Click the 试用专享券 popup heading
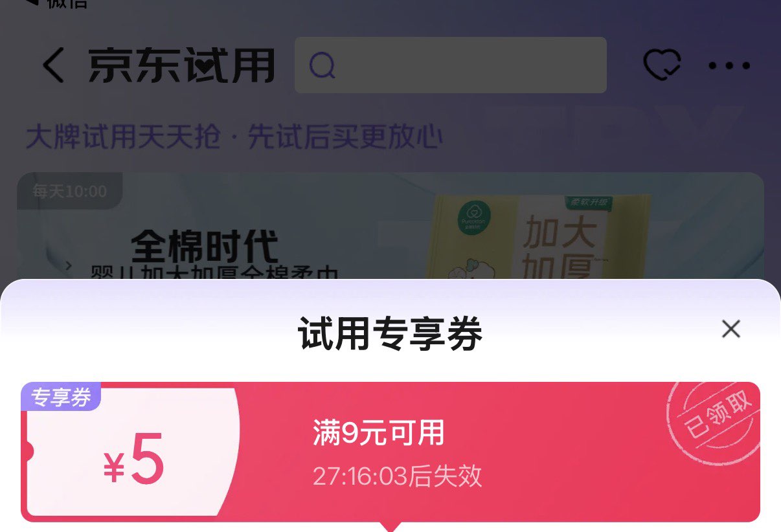This screenshot has height=532, width=781. coord(390,335)
